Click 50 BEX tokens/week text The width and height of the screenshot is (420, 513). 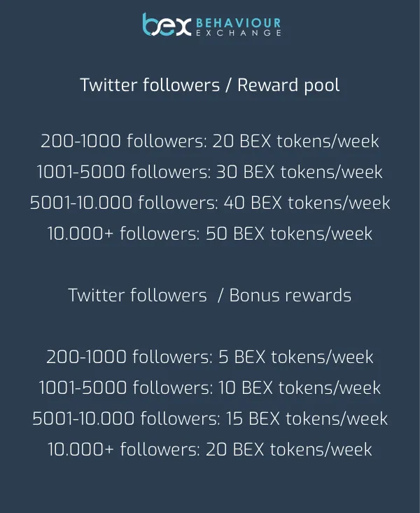[289, 233]
